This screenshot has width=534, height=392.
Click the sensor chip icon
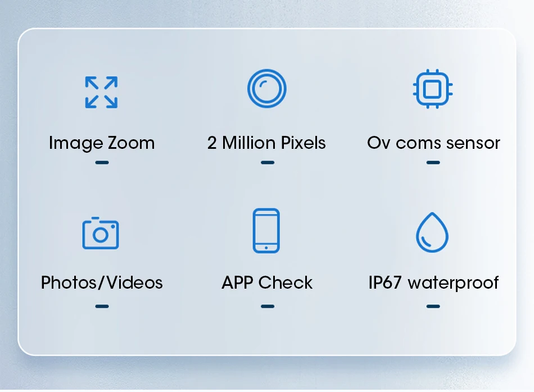(432, 89)
